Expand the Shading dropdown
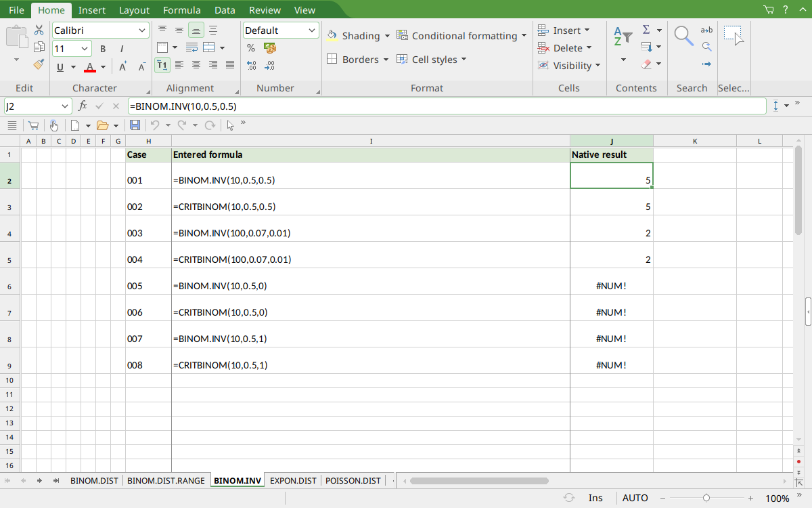Screen dimensions: 812x508 point(387,36)
